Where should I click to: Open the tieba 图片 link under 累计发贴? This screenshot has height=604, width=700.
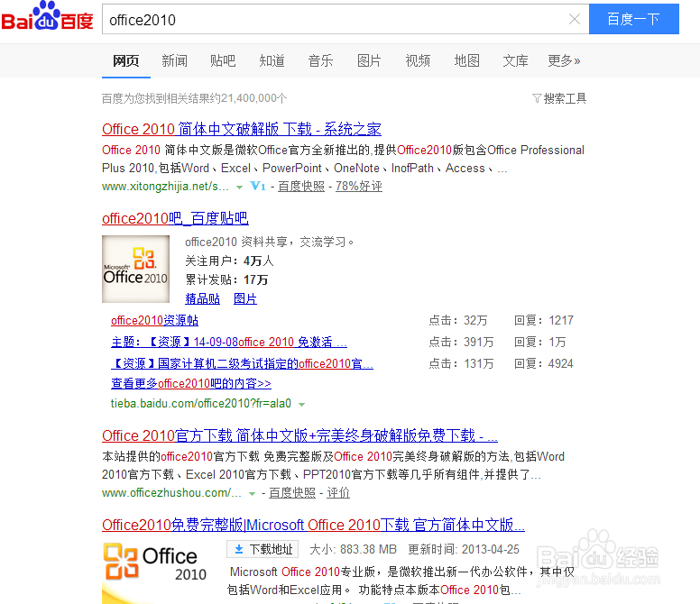pos(245,299)
